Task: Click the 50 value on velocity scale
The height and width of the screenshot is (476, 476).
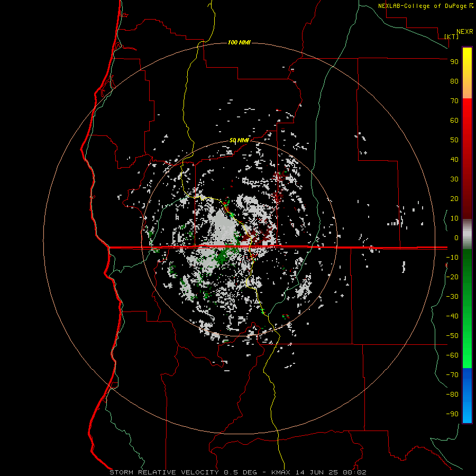Action: point(454,140)
